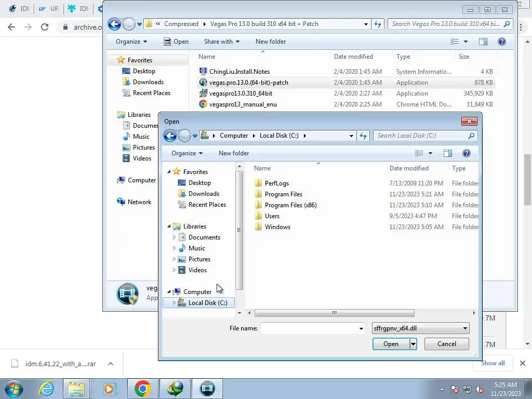
Task: Open Internet Download Manager taskbar icon
Action: tap(175, 389)
